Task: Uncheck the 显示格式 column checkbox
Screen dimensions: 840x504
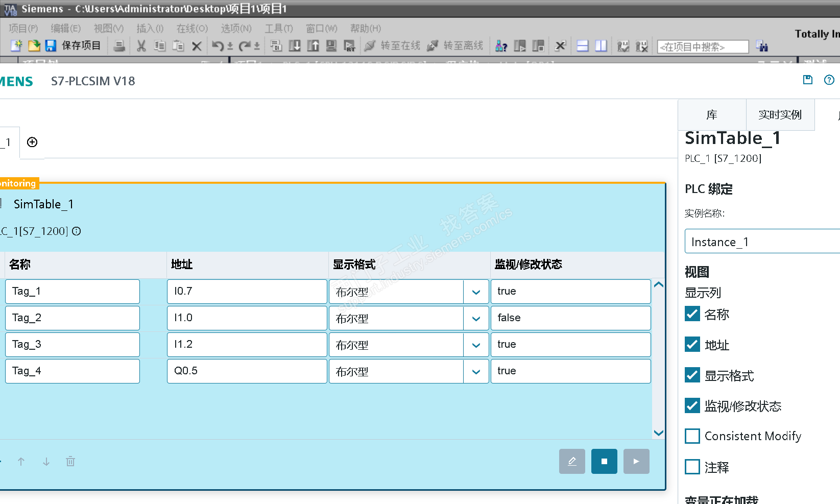Action: [692, 375]
